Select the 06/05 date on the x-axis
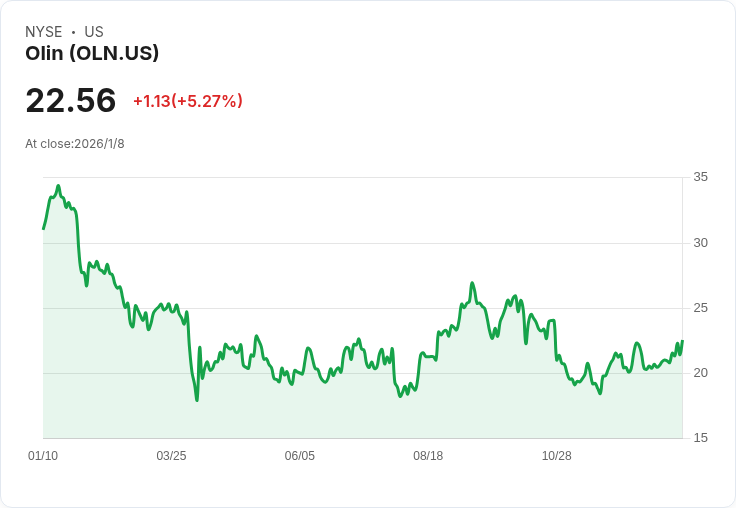The height and width of the screenshot is (508, 736). [299, 456]
